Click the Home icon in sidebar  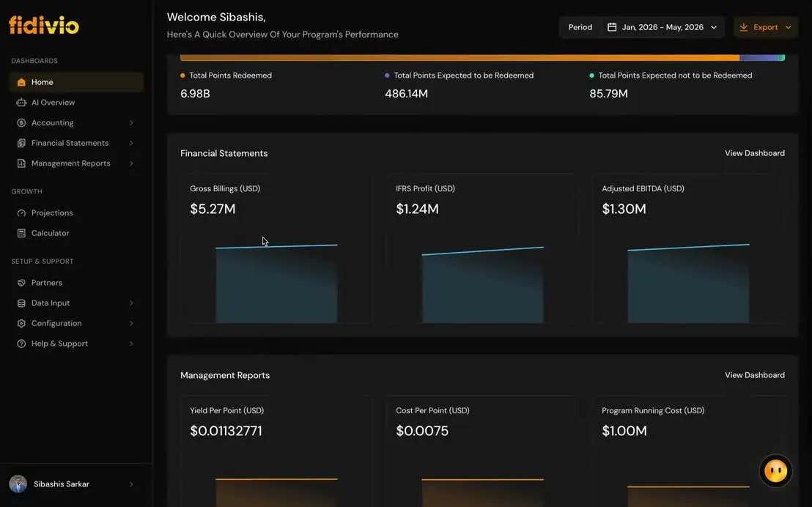click(x=21, y=82)
